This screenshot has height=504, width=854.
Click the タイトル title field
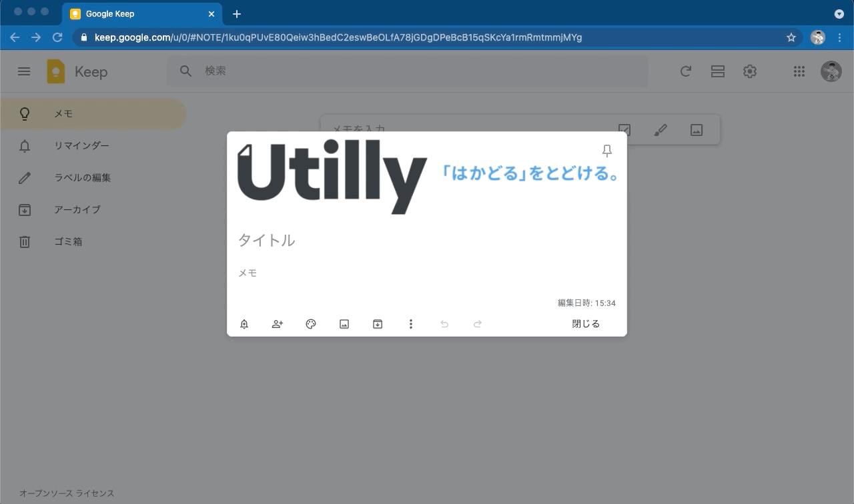click(x=427, y=240)
